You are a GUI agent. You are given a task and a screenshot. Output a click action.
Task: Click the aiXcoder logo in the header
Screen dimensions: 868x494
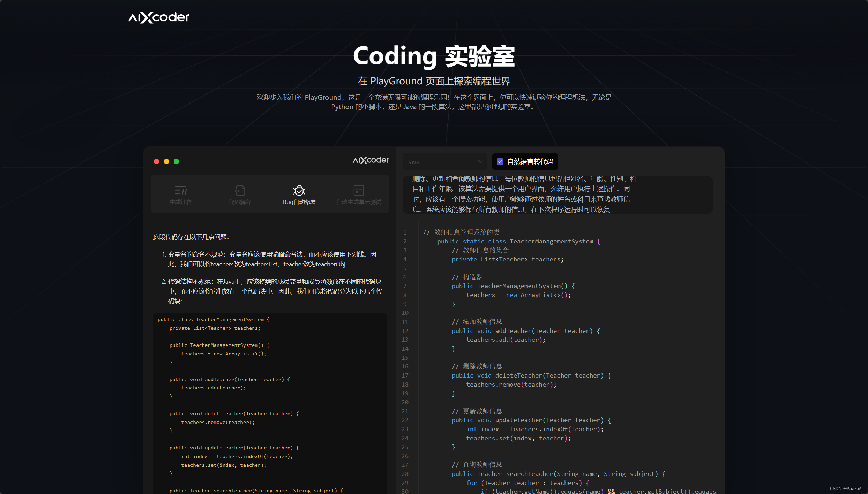[x=159, y=17]
